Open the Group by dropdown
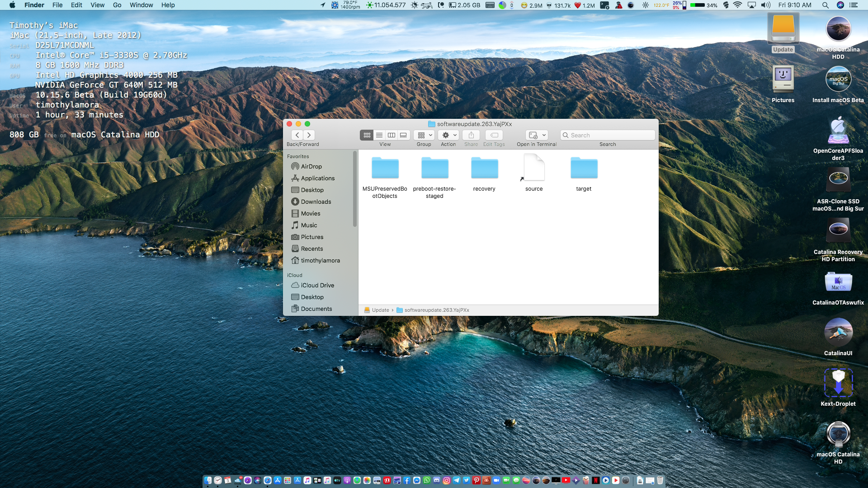Viewport: 868px width, 488px height. click(424, 135)
